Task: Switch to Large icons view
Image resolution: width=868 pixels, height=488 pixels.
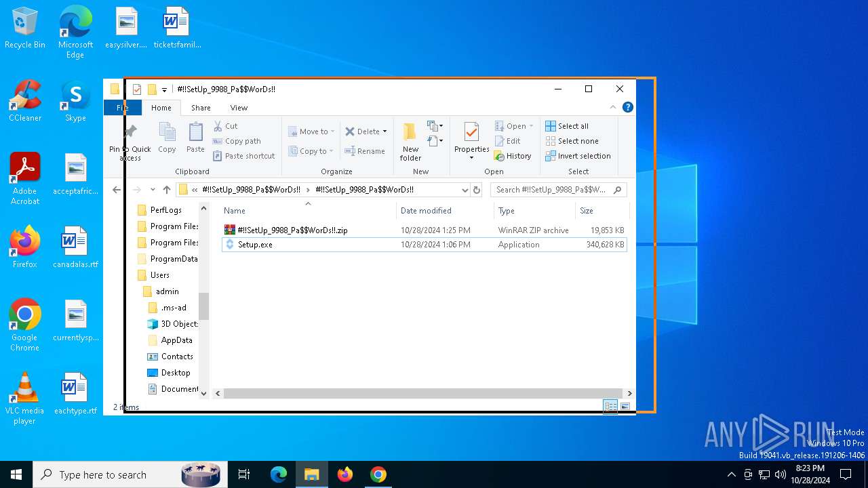Action: (x=625, y=407)
